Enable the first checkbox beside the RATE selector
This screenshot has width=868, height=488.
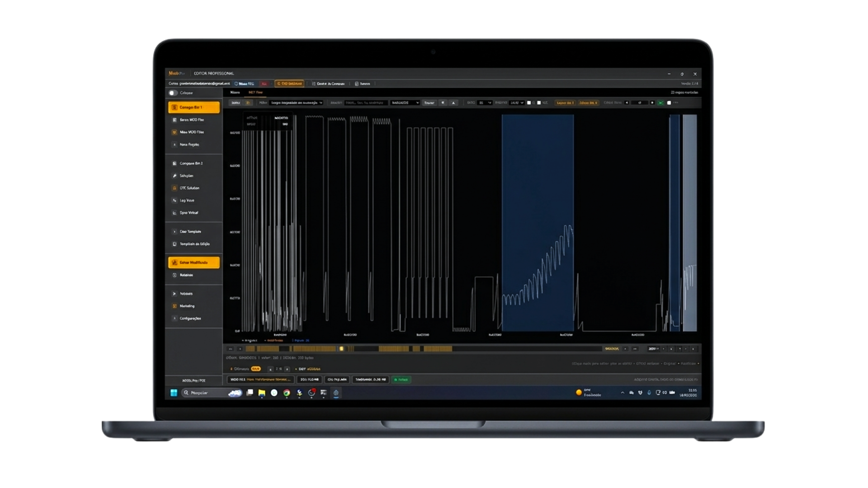(x=529, y=103)
